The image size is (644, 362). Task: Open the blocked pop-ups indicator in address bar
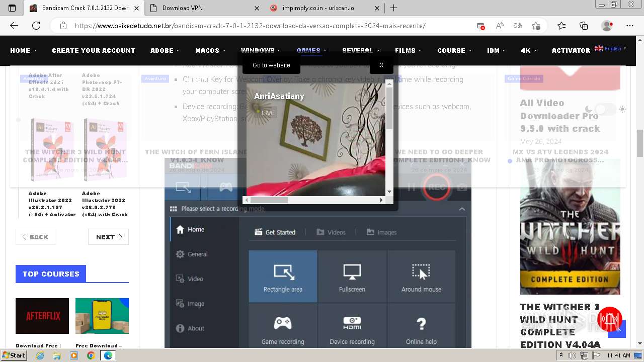[x=481, y=26]
